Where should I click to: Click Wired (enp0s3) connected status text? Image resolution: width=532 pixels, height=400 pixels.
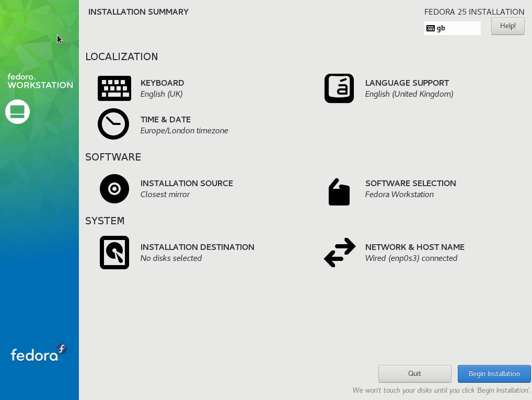(x=411, y=258)
